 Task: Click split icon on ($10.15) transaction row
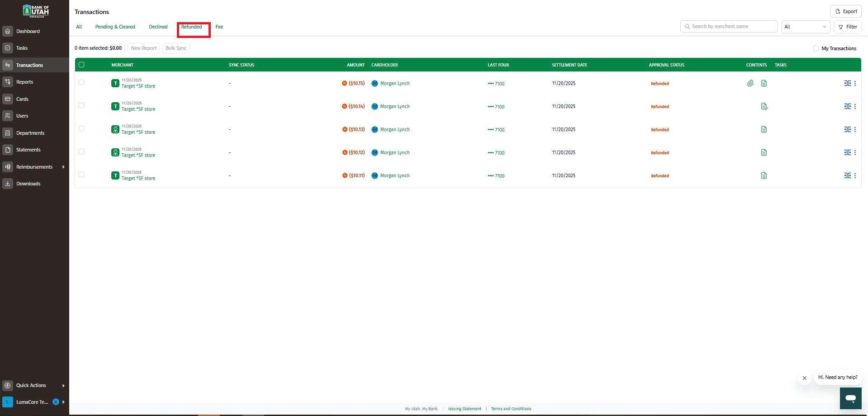[x=847, y=83]
